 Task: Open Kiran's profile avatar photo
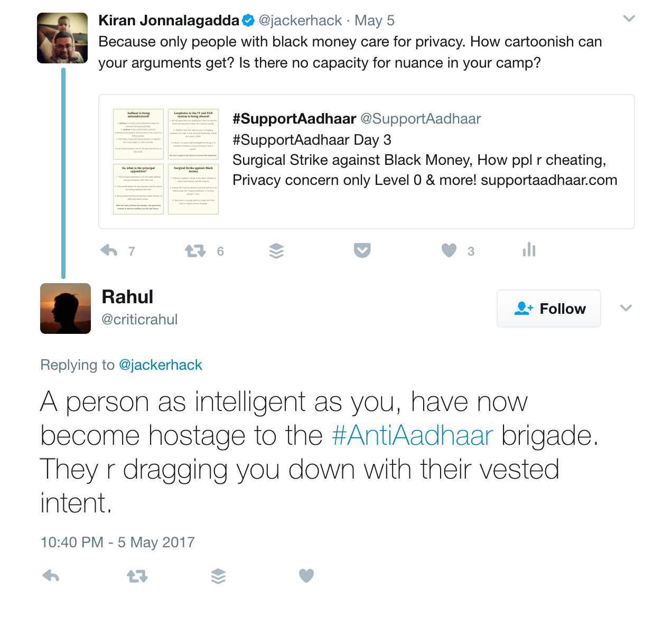(62, 38)
